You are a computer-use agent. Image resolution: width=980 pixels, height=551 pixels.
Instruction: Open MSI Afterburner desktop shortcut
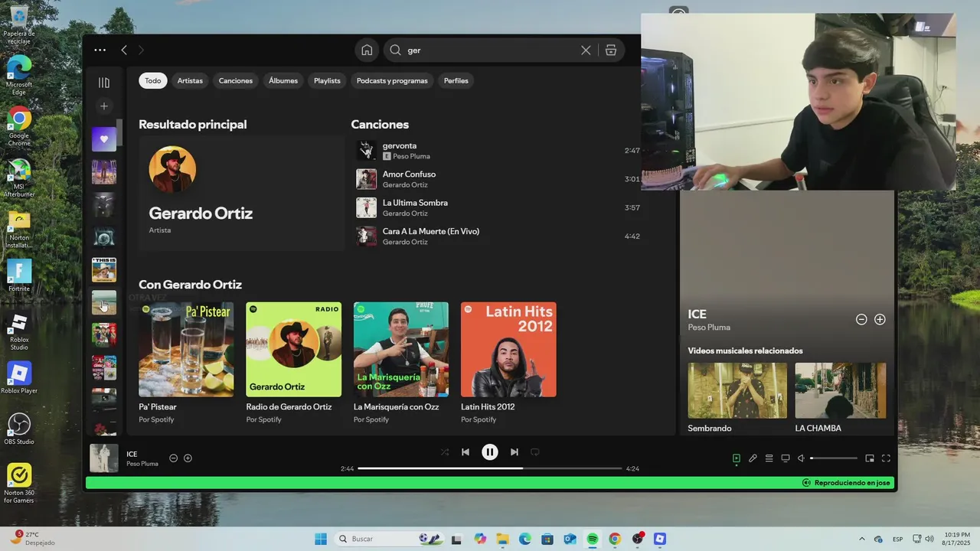pos(19,178)
